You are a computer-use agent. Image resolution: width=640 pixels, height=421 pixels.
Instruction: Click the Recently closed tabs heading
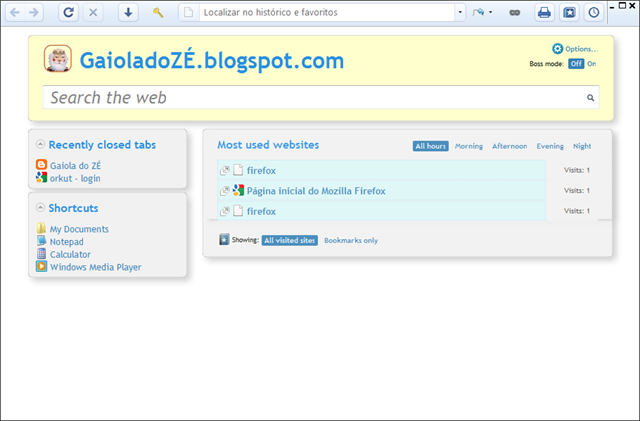(x=102, y=145)
